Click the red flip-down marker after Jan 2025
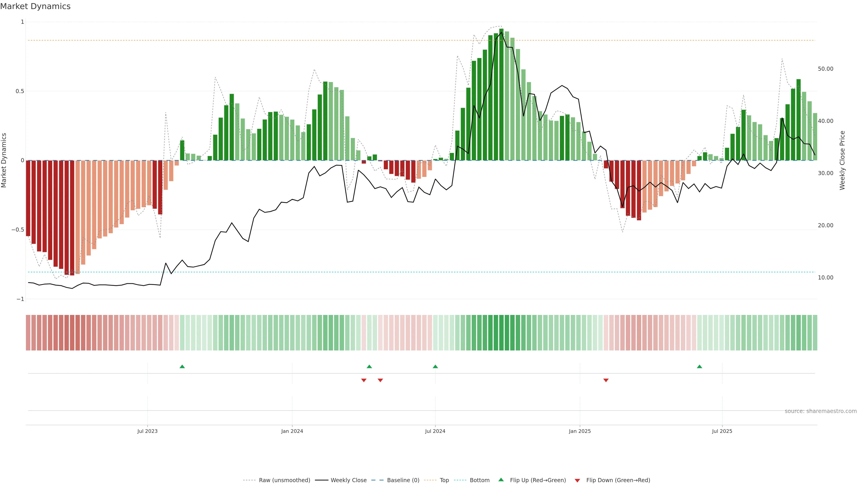868x488 pixels. coord(606,380)
